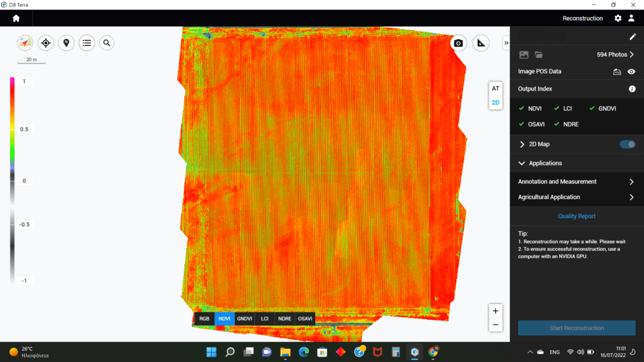Switch to the GNDVI layer tab

pyautogui.click(x=245, y=319)
